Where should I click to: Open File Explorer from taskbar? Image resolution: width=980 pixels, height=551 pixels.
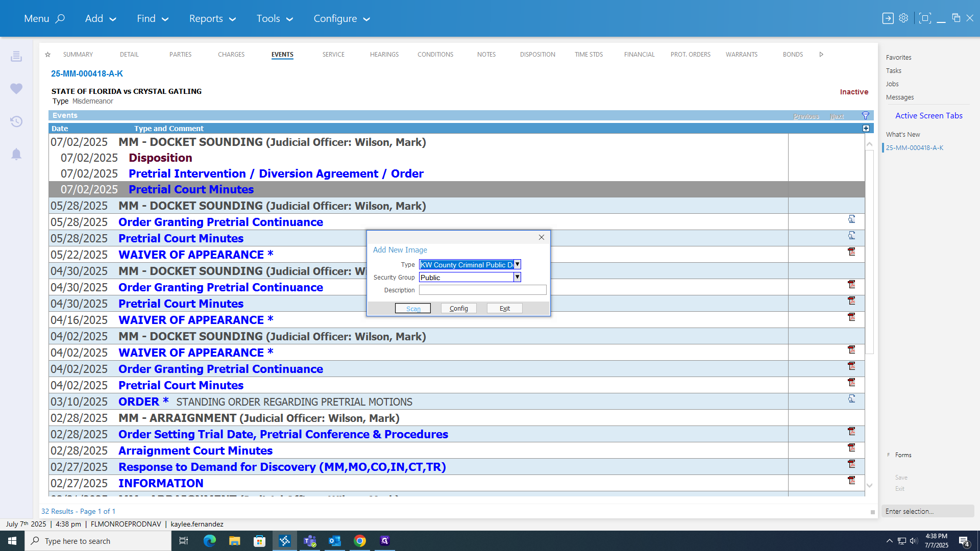[234, 541]
